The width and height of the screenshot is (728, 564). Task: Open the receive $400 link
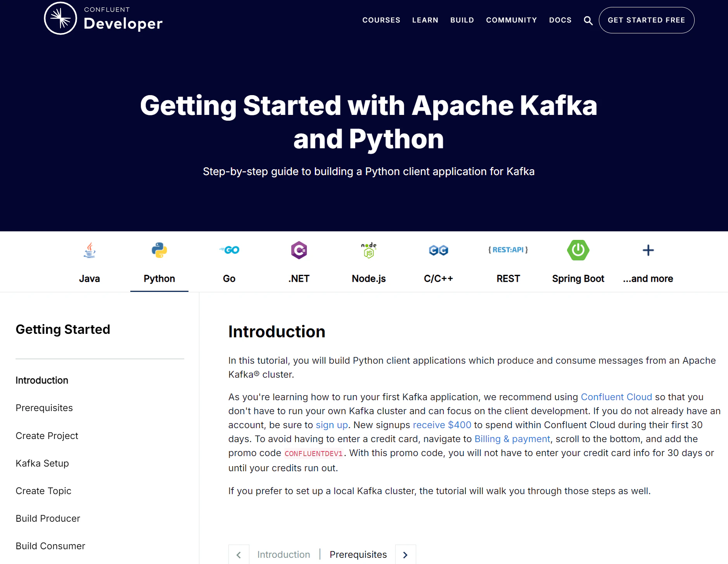442,425
